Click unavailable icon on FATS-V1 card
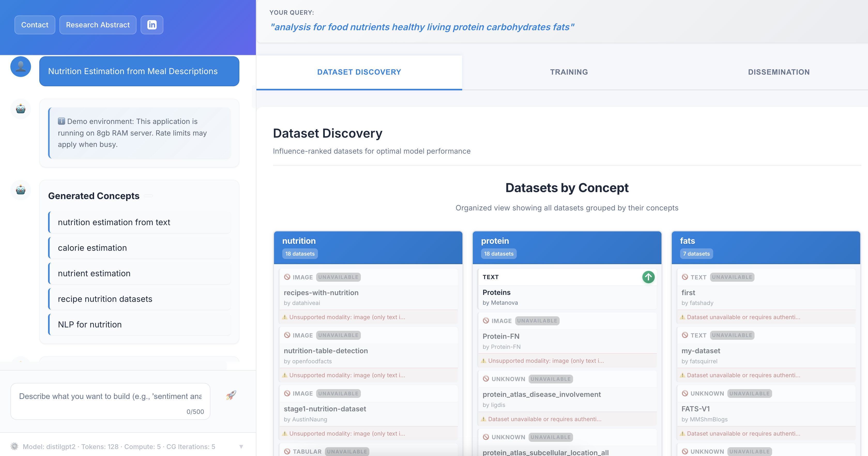The image size is (868, 456). pyautogui.click(x=685, y=394)
